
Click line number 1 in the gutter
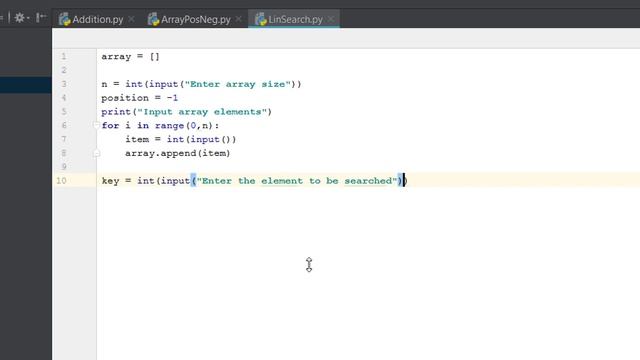[64, 56]
